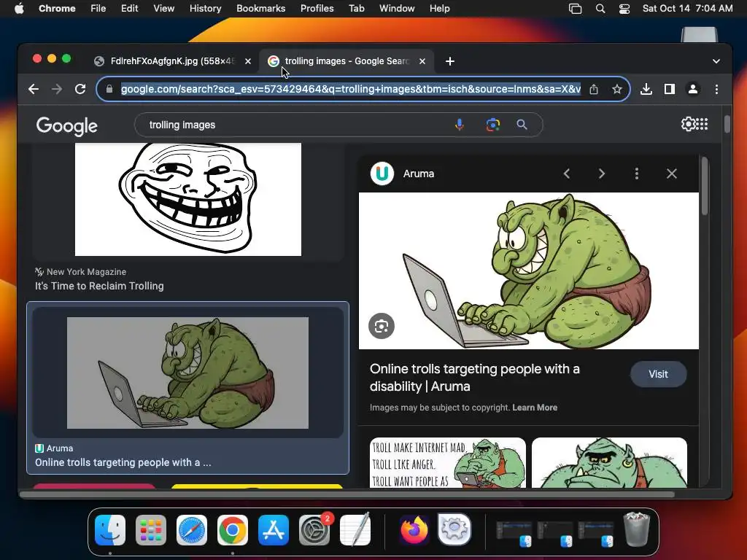Open the Bookmarks menu
The image size is (747, 560).
click(260, 8)
